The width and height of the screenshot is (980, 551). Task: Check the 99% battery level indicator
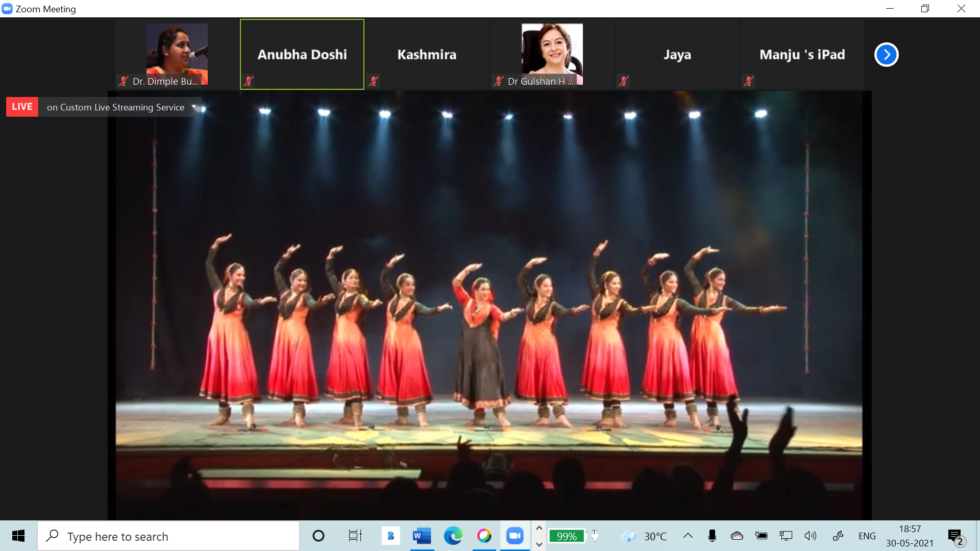pos(567,536)
